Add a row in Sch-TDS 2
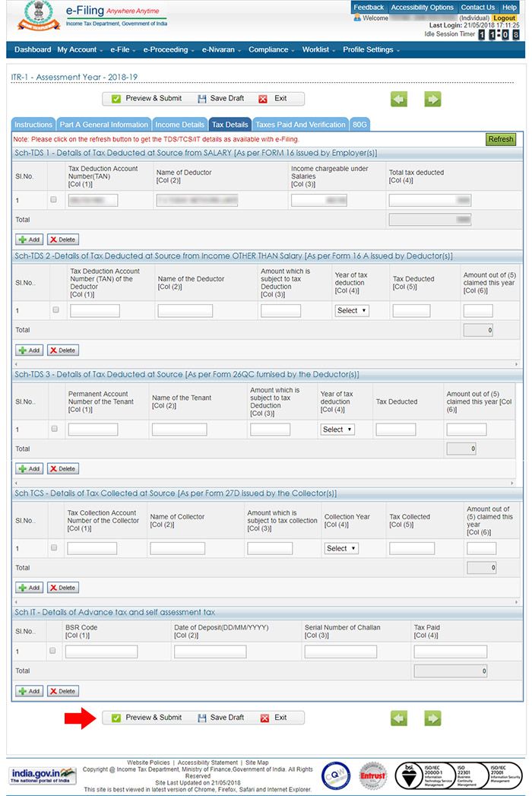This screenshot has width=532, height=796. click(x=30, y=350)
